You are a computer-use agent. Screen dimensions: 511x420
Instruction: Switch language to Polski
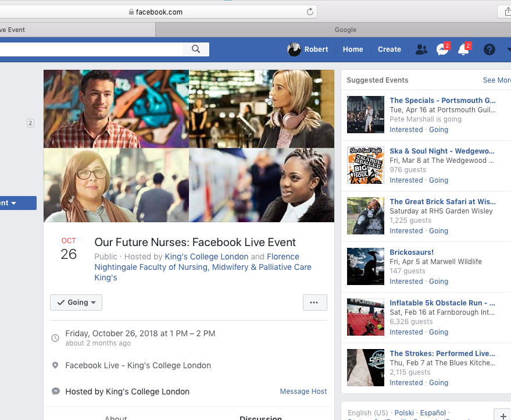404,412
